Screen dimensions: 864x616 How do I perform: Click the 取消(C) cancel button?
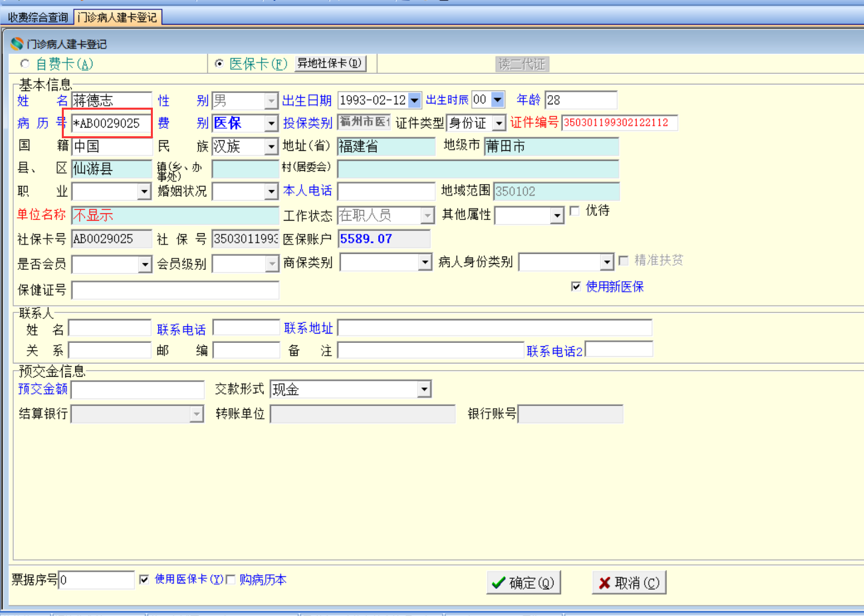(629, 583)
